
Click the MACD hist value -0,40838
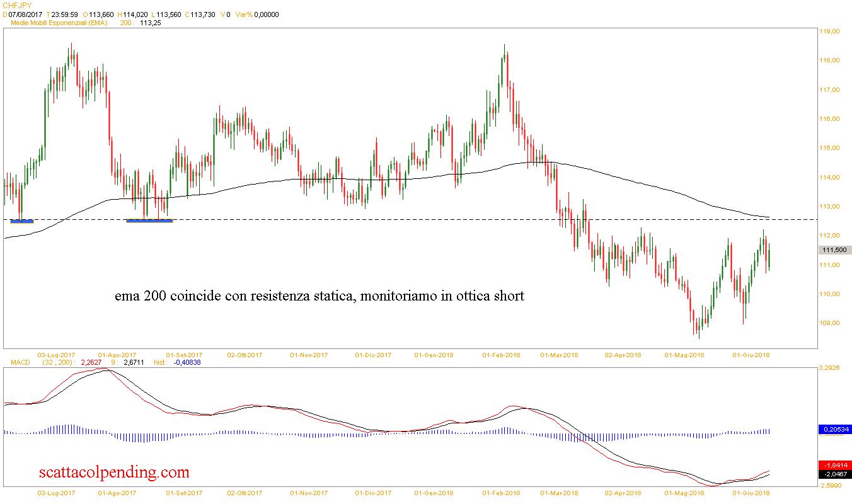pos(187,362)
